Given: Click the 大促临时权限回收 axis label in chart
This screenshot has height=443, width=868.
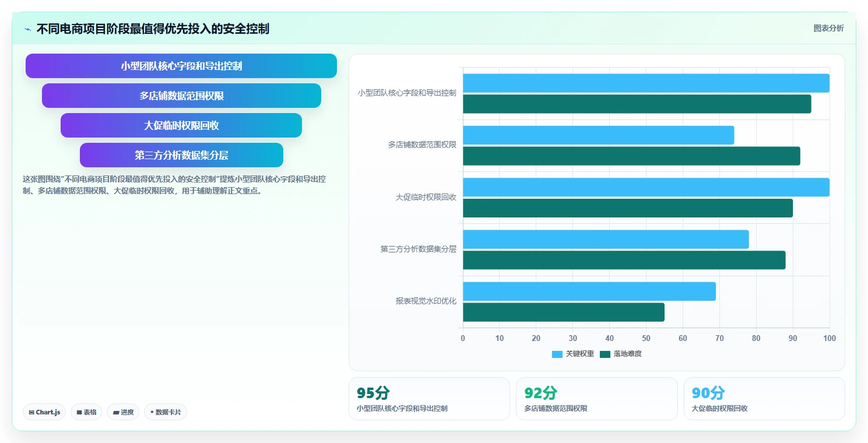Looking at the screenshot, I should 426,198.
